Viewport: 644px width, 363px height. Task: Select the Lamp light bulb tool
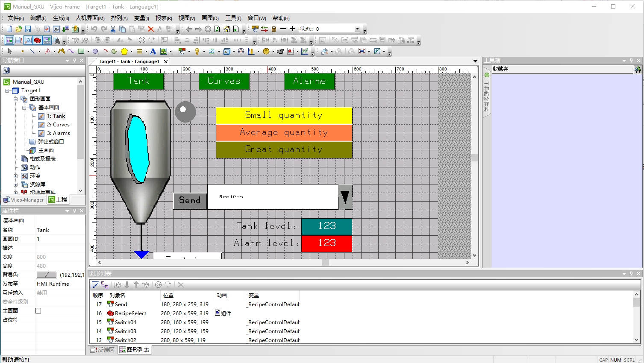tap(197, 51)
